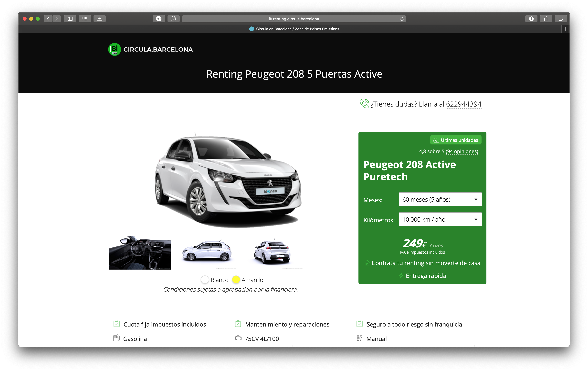Add a new tab with plus icon
The image size is (588, 371).
(x=566, y=29)
